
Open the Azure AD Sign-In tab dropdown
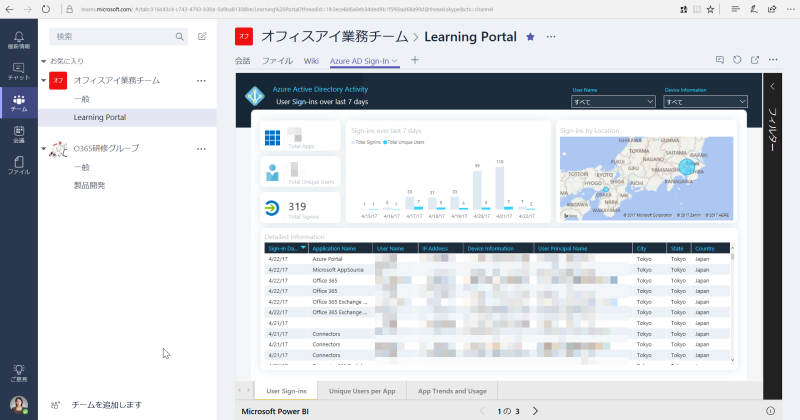(x=394, y=61)
